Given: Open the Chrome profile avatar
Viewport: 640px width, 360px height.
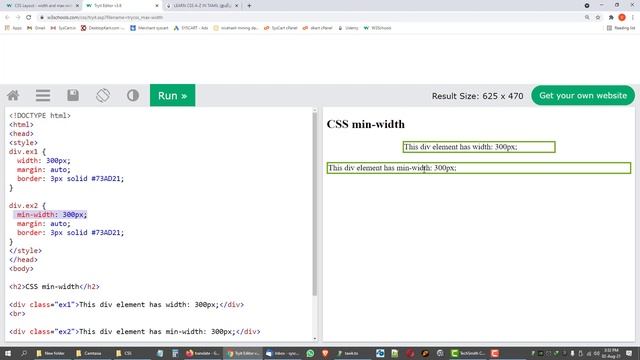Looking at the screenshot, I should 622,18.
